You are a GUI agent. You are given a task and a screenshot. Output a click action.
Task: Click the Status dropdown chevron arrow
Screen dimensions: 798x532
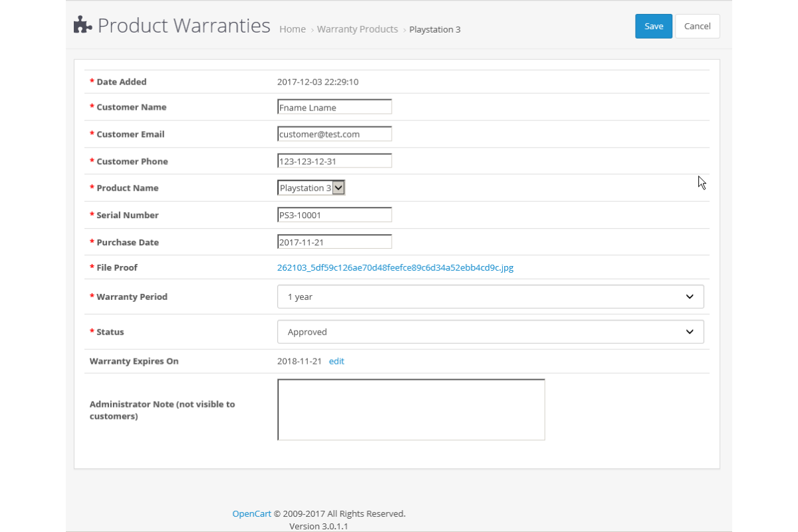coord(690,332)
